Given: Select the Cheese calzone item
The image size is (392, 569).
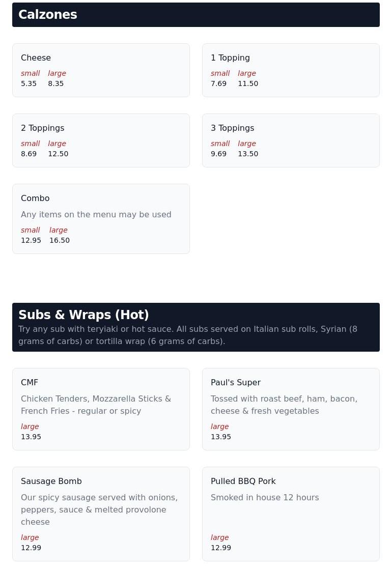Looking at the screenshot, I should (x=36, y=58).
